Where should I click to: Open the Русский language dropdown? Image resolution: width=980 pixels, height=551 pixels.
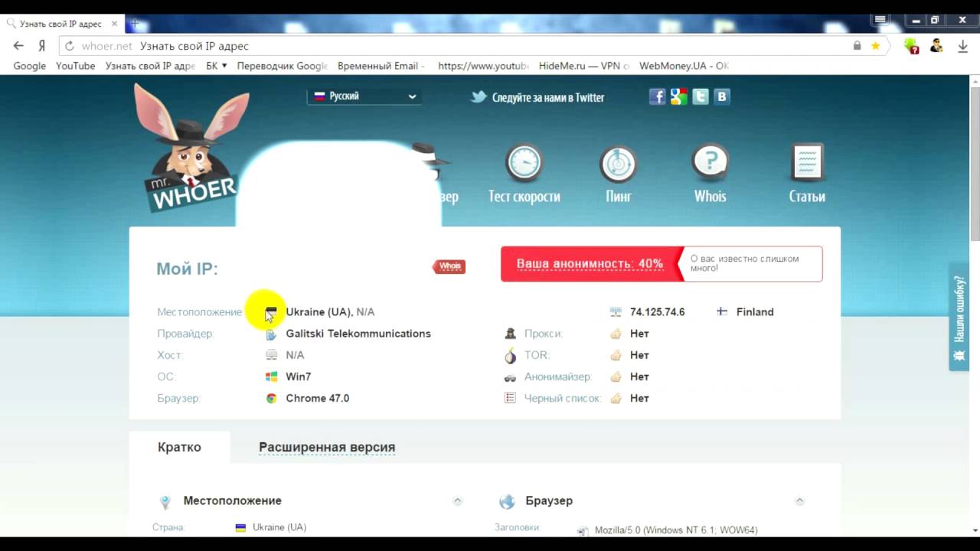(x=364, y=96)
